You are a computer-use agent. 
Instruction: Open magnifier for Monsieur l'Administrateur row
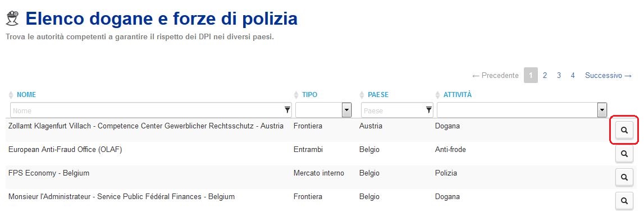coord(624,201)
